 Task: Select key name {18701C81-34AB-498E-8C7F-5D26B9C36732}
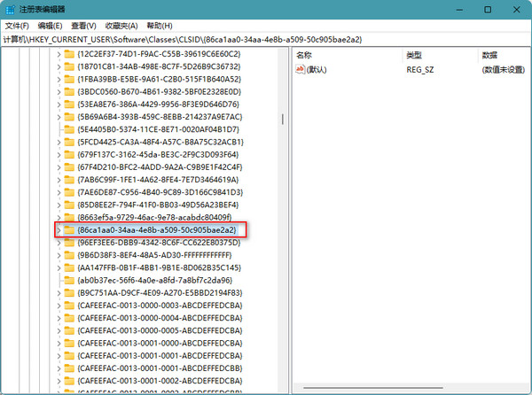159,66
